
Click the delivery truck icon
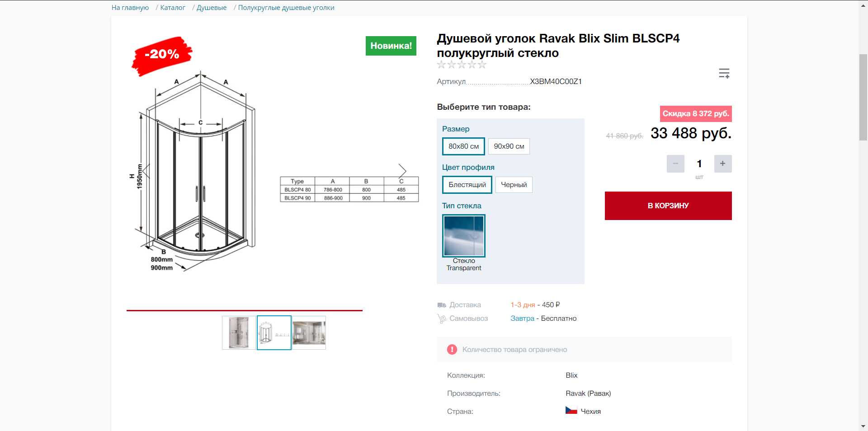(x=442, y=305)
